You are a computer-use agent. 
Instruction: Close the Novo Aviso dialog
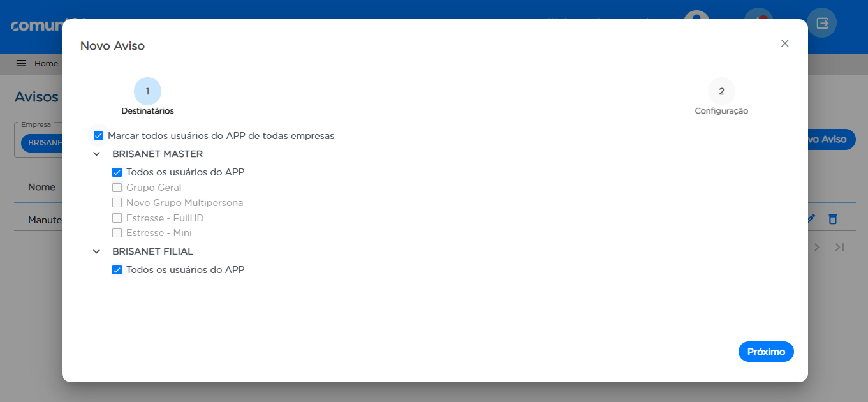pos(785,43)
